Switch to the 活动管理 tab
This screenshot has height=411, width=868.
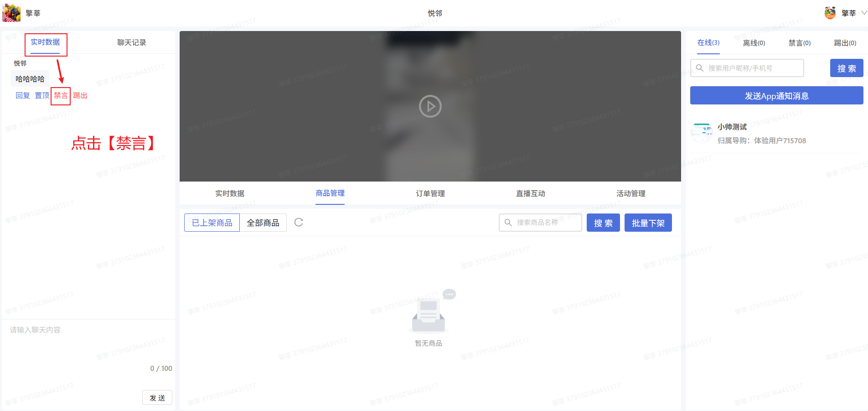pos(630,193)
